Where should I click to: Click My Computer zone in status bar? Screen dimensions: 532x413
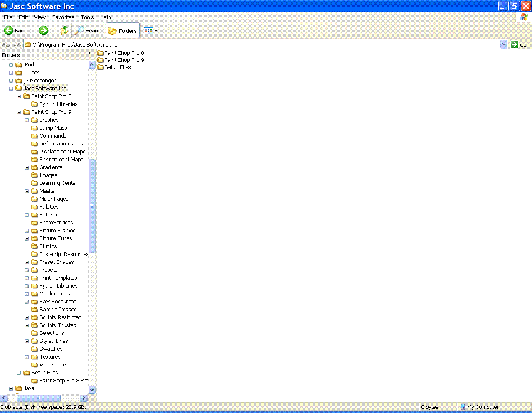(x=479, y=407)
